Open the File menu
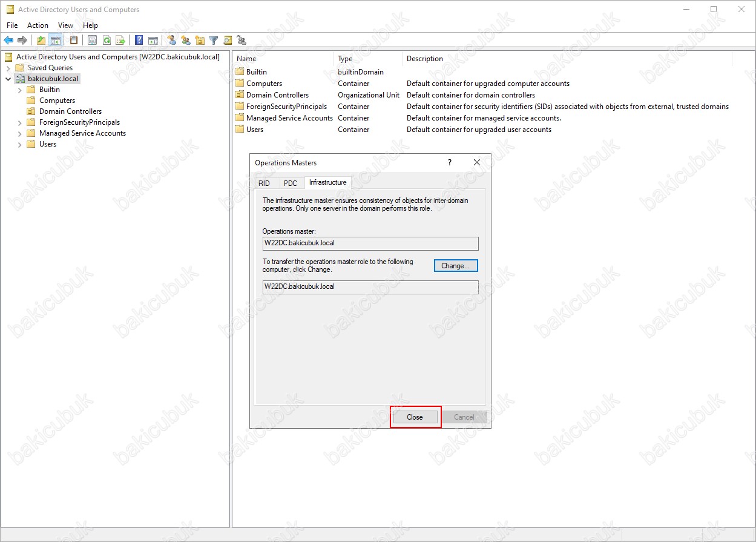The height and width of the screenshot is (542, 756). coord(12,25)
